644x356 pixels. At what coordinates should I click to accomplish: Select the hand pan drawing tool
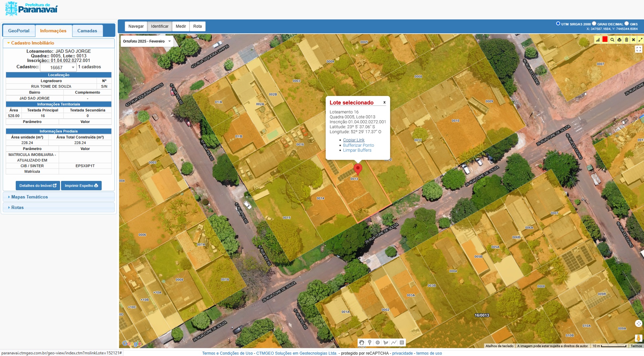362,343
